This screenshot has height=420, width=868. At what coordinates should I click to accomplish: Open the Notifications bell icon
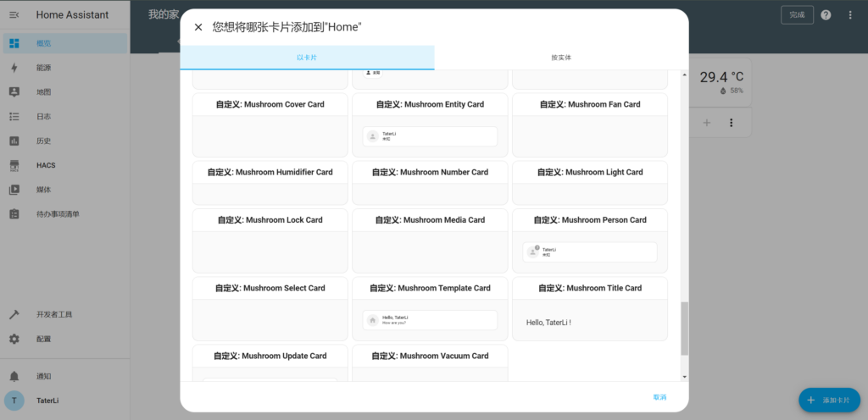[x=14, y=376]
